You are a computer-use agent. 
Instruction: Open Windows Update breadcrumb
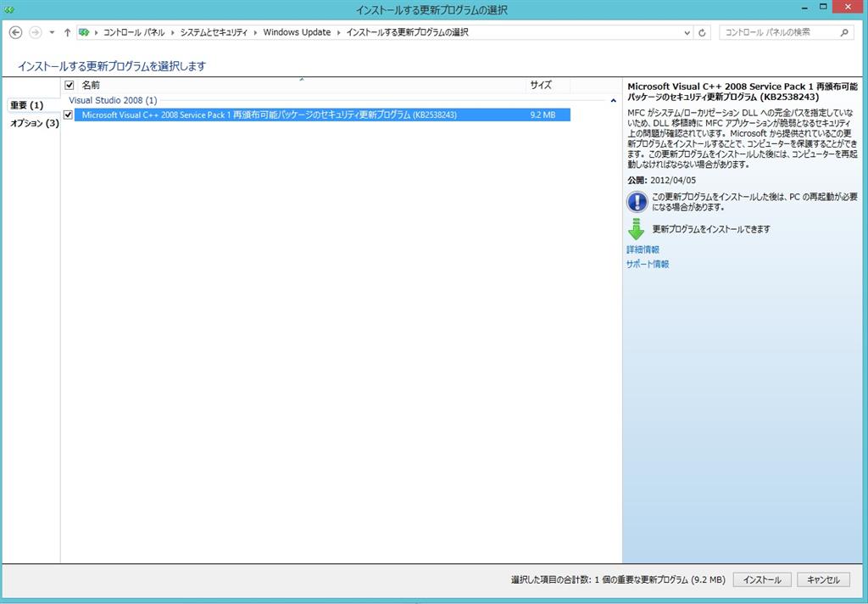pyautogui.click(x=297, y=33)
